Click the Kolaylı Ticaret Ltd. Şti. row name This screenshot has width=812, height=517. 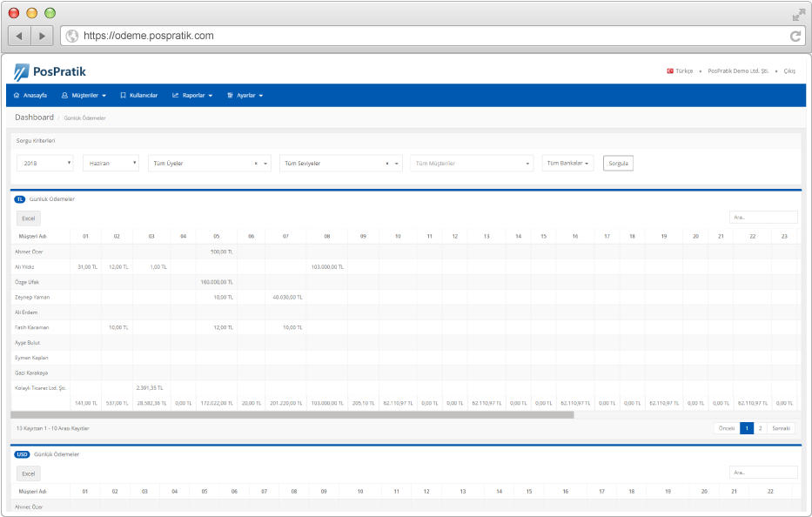40,388
